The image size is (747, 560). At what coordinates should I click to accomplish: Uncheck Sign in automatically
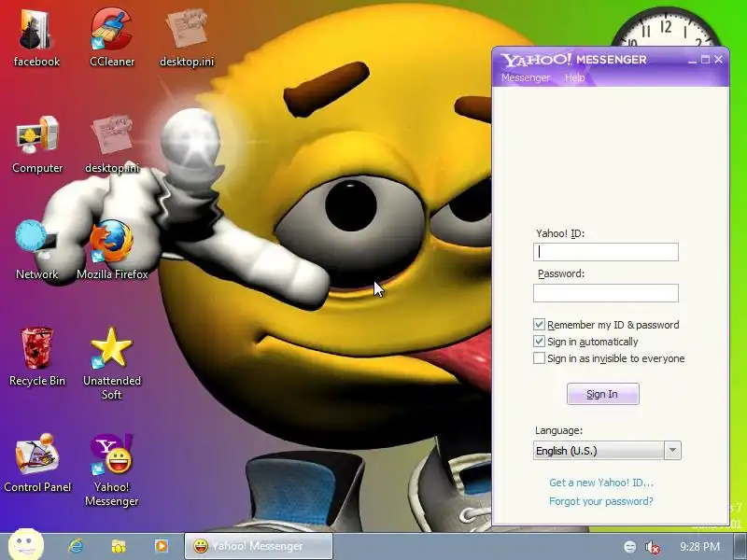click(x=539, y=342)
